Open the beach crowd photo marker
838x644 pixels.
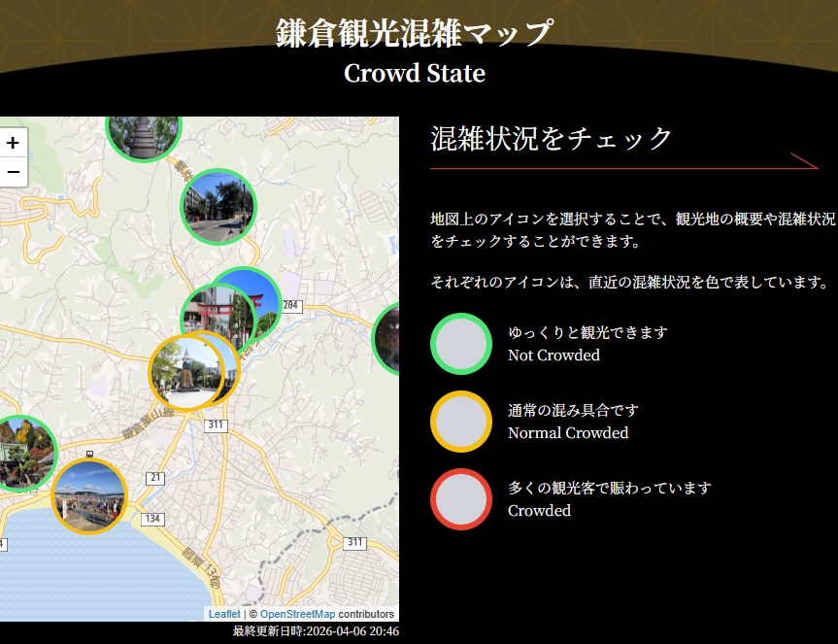[88, 495]
